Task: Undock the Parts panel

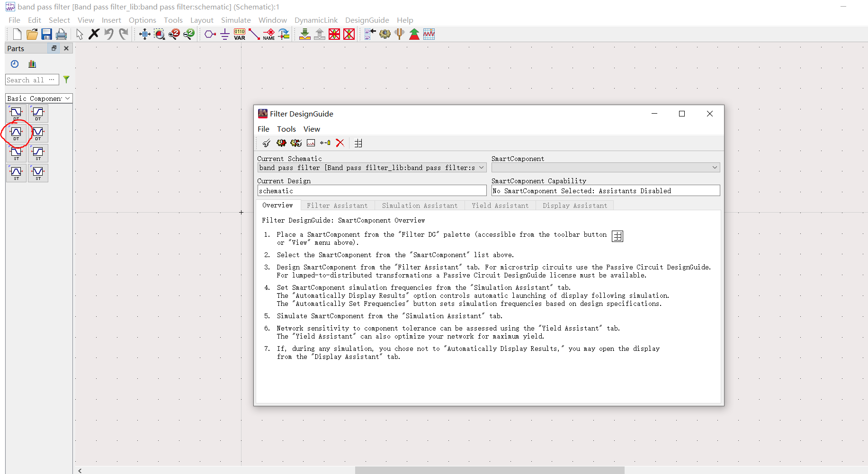Action: [x=54, y=48]
